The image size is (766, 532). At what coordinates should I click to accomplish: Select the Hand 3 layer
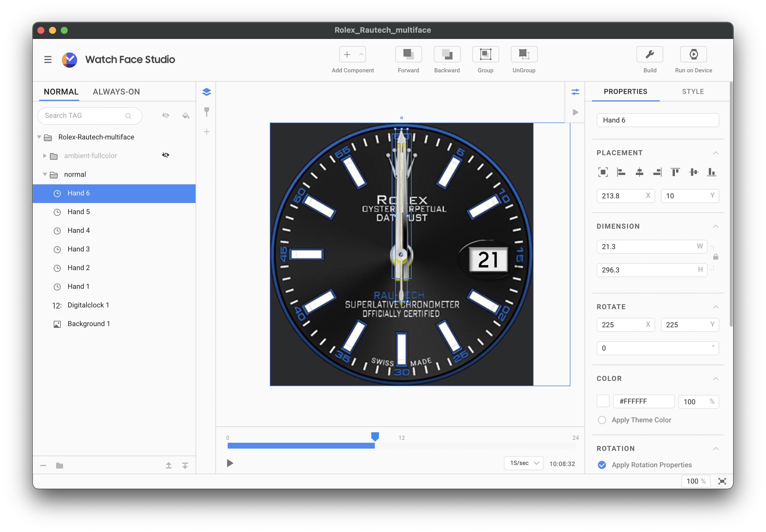[x=79, y=249]
